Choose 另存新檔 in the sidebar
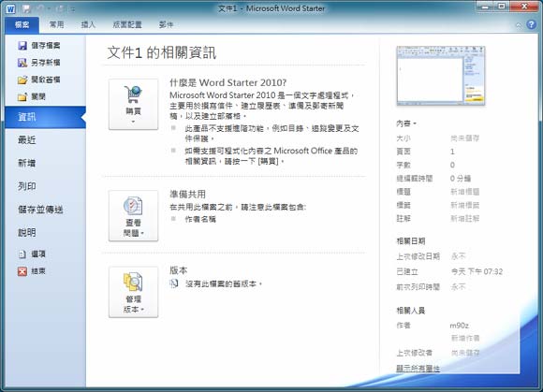The width and height of the screenshot is (543, 392). (38, 63)
